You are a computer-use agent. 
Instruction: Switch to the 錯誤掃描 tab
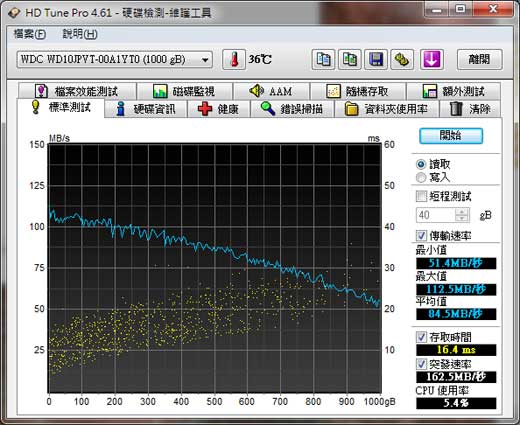292,109
